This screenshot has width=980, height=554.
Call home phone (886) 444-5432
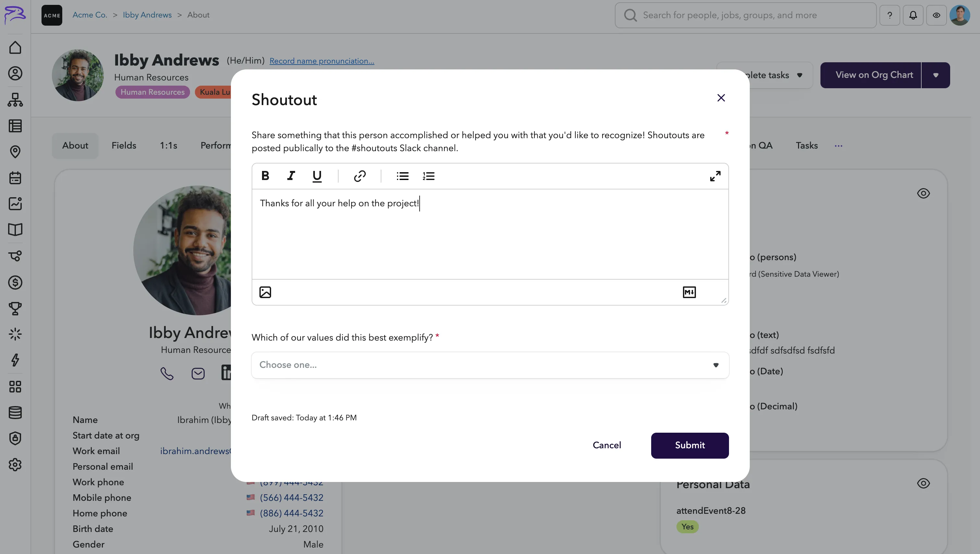[x=292, y=513]
